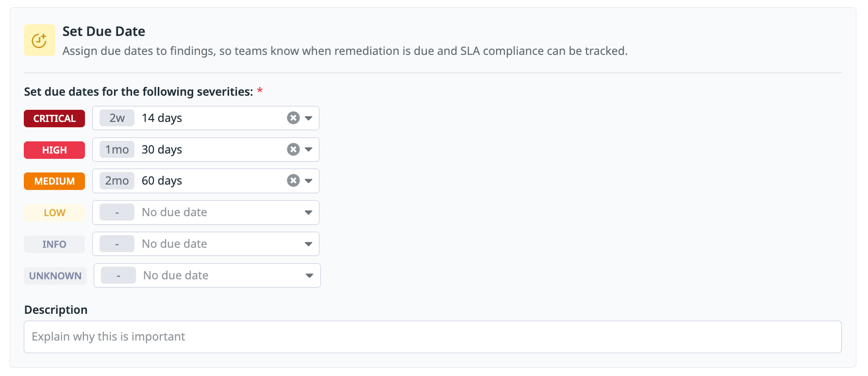Click the LOW severity badge
This screenshot has height=376, width=868.
pos(54,212)
